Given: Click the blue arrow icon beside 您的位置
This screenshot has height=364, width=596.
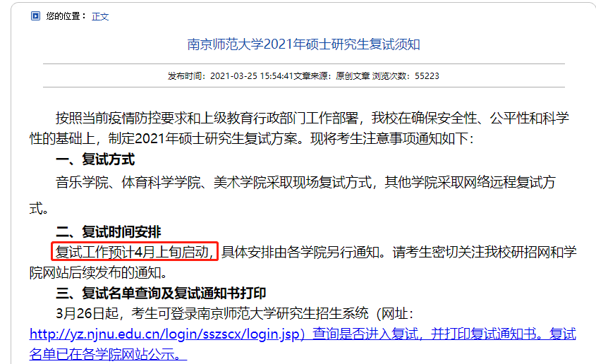Looking at the screenshot, I should (x=35, y=16).
